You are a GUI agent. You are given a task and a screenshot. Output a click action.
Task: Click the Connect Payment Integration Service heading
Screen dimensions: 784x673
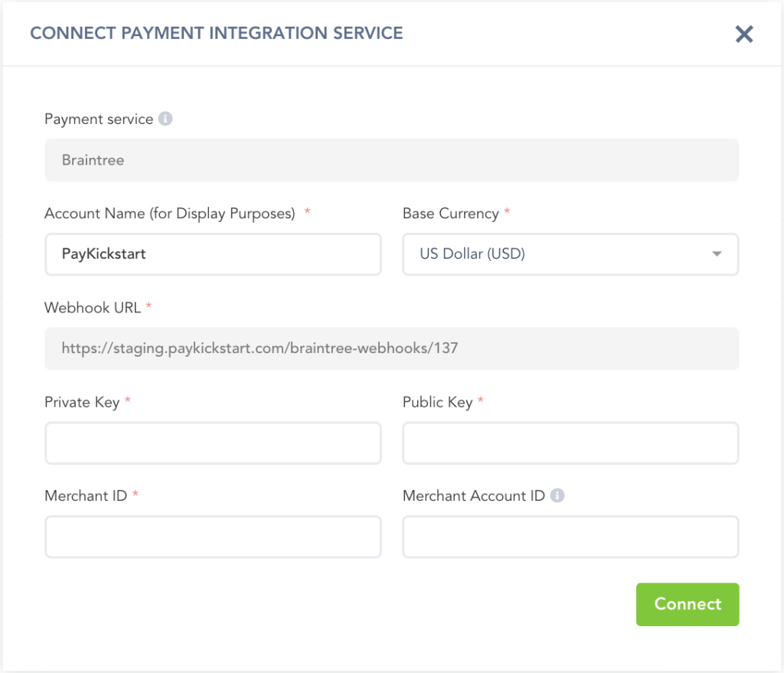point(216,33)
